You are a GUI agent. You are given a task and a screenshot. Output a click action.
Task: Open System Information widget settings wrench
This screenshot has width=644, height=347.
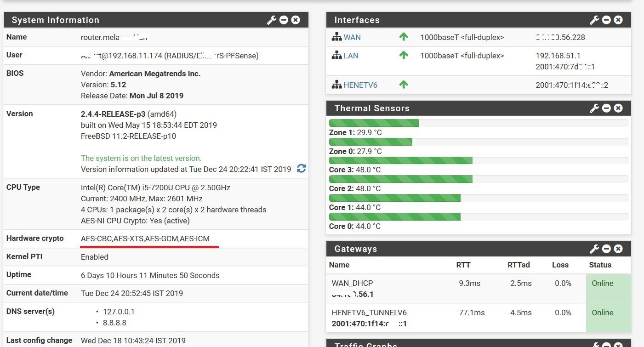pyautogui.click(x=272, y=20)
